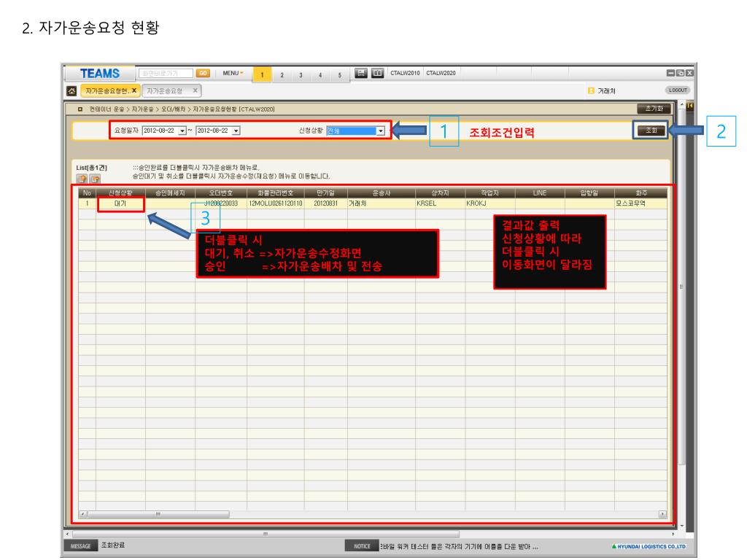Click the first export icon under List
This screenshot has height=560, width=747.
click(82, 179)
